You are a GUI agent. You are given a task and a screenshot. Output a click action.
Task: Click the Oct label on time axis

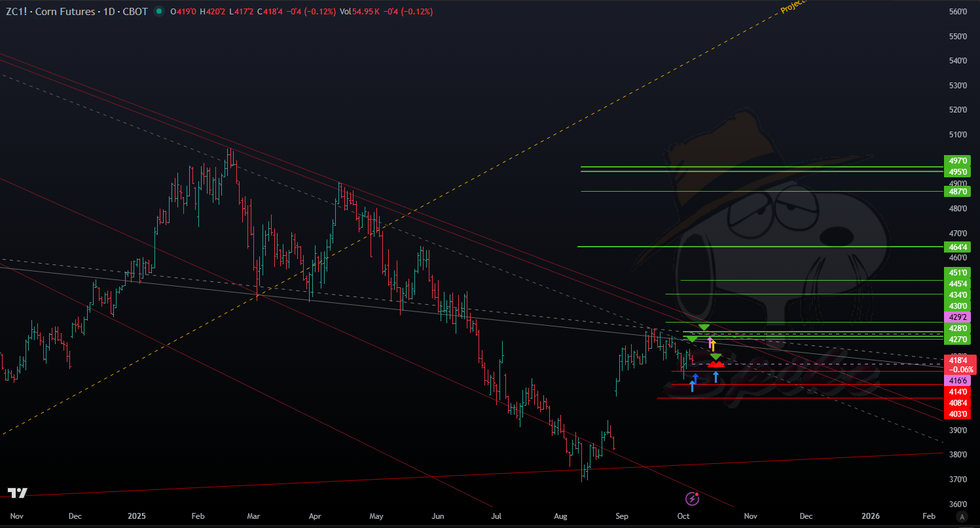(x=683, y=516)
